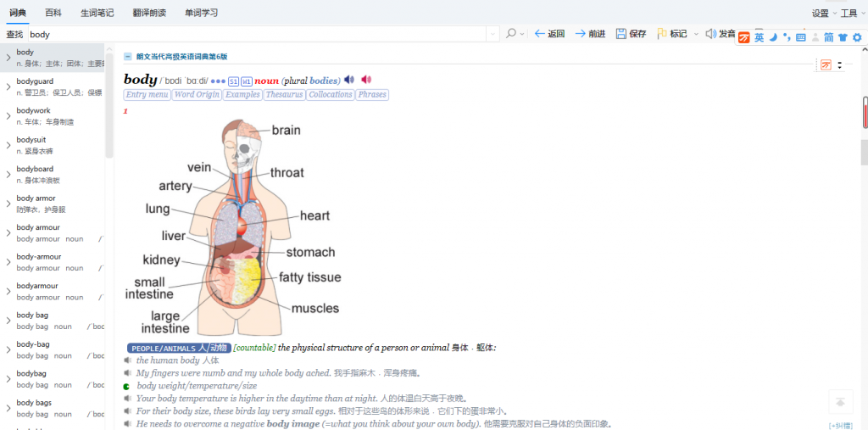Follow the 'bodies' plural link
Screen dimensions: 868x430
click(324, 81)
